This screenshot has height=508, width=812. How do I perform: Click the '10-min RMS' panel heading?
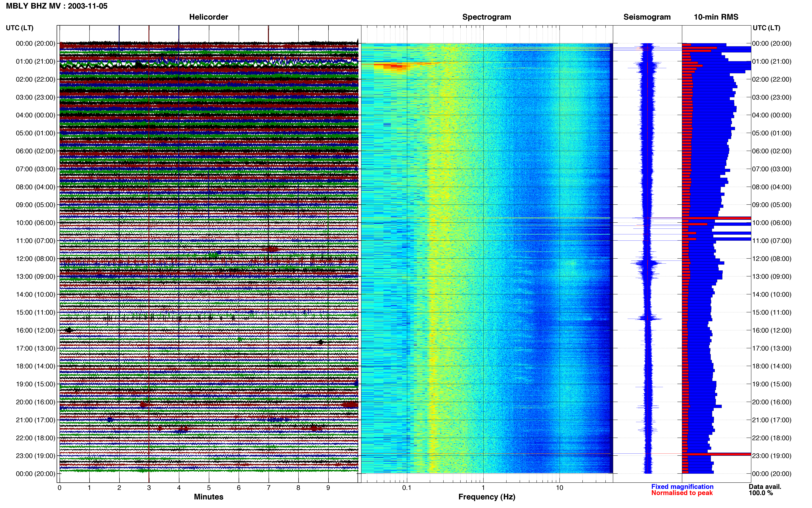point(716,17)
